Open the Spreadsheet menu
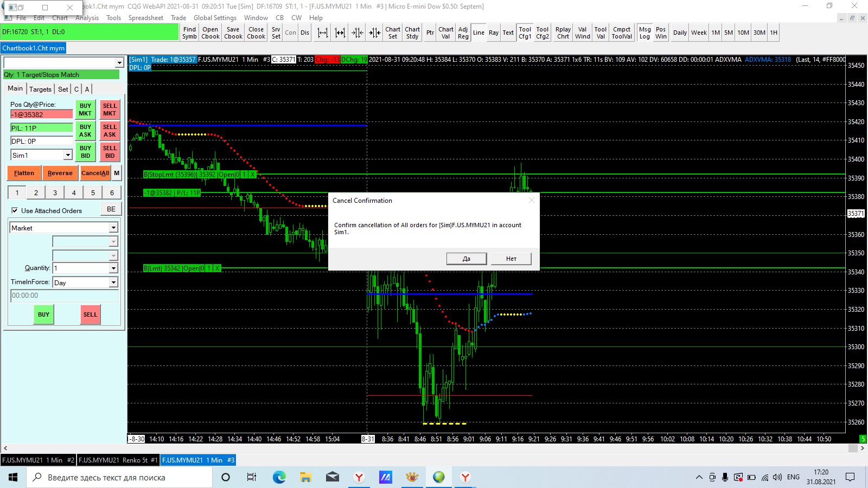 146,18
